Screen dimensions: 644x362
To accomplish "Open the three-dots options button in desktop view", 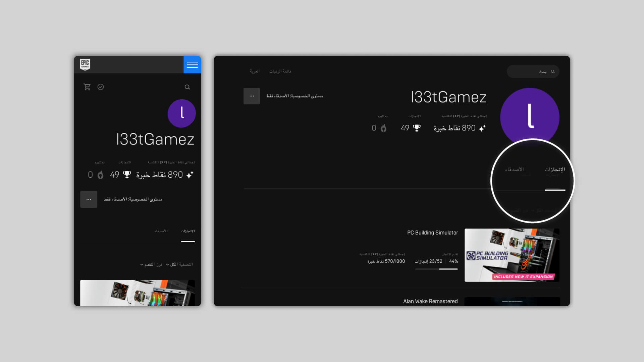I will (252, 96).
